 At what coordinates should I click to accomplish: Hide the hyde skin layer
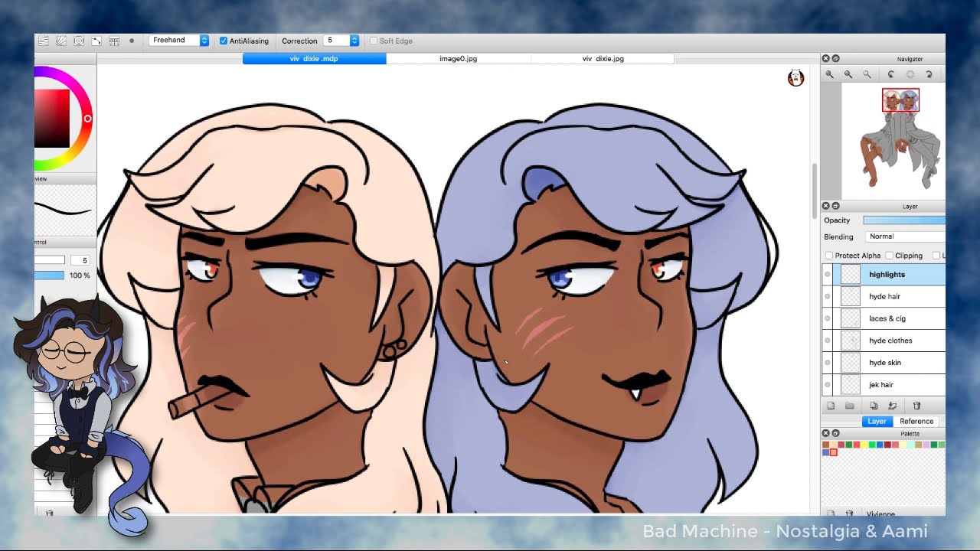(828, 363)
